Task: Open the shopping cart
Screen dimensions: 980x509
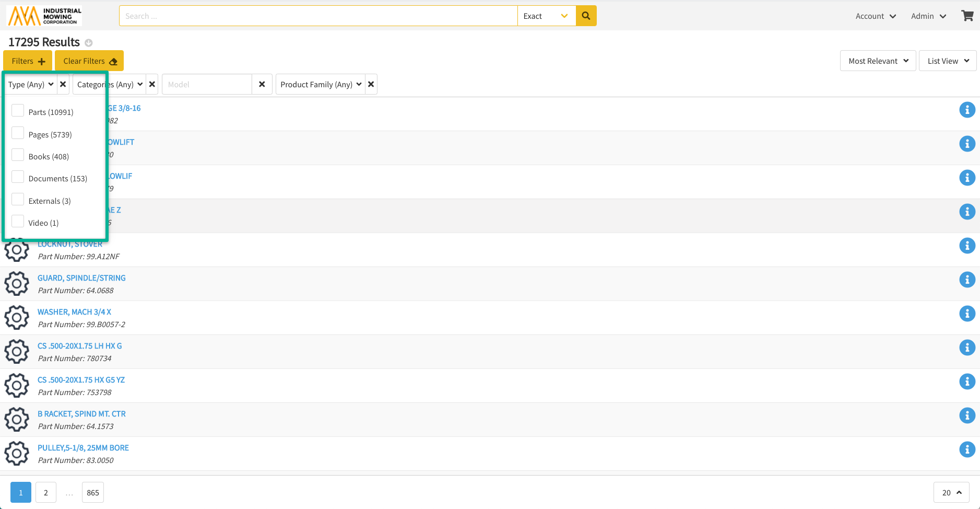Action: [x=967, y=16]
